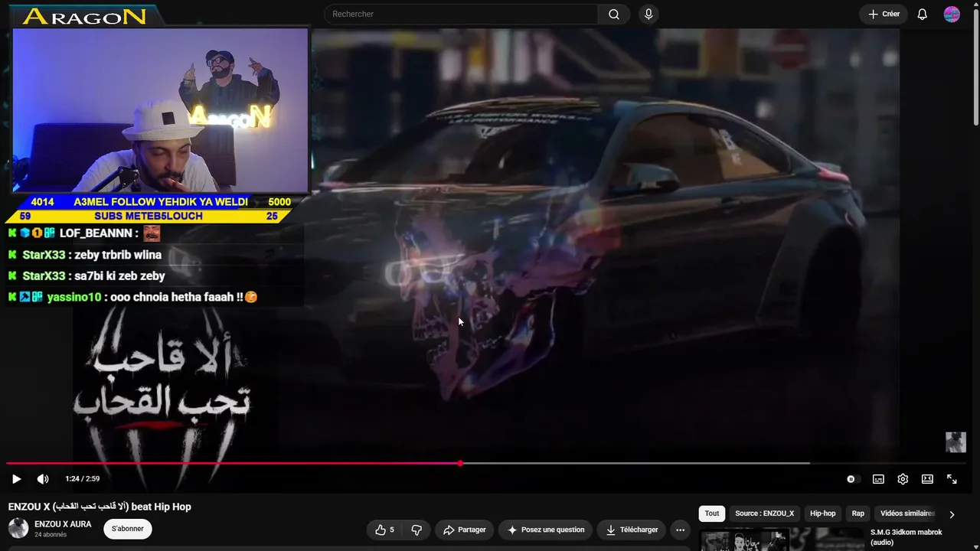Screen dimensions: 980x551
Task: Start voice search with the microphone icon
Action: click(648, 14)
